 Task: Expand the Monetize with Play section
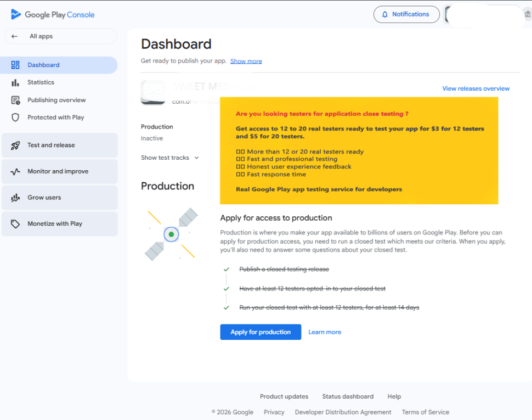tap(60, 224)
